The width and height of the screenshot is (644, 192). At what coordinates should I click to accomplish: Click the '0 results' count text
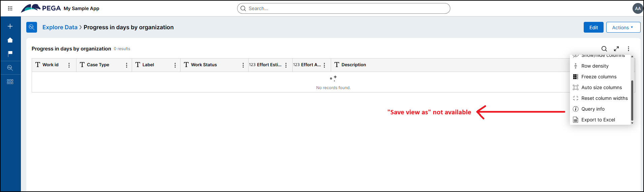[x=122, y=49]
